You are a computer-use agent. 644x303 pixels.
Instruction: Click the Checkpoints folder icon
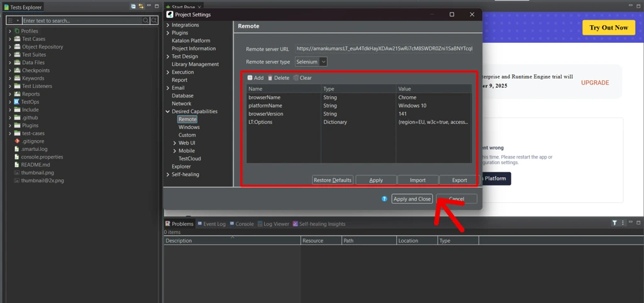[17, 70]
